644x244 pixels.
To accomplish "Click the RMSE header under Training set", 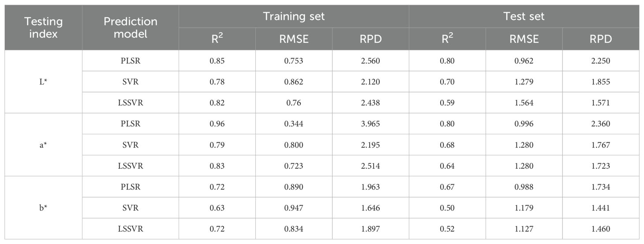I will pos(293,39).
